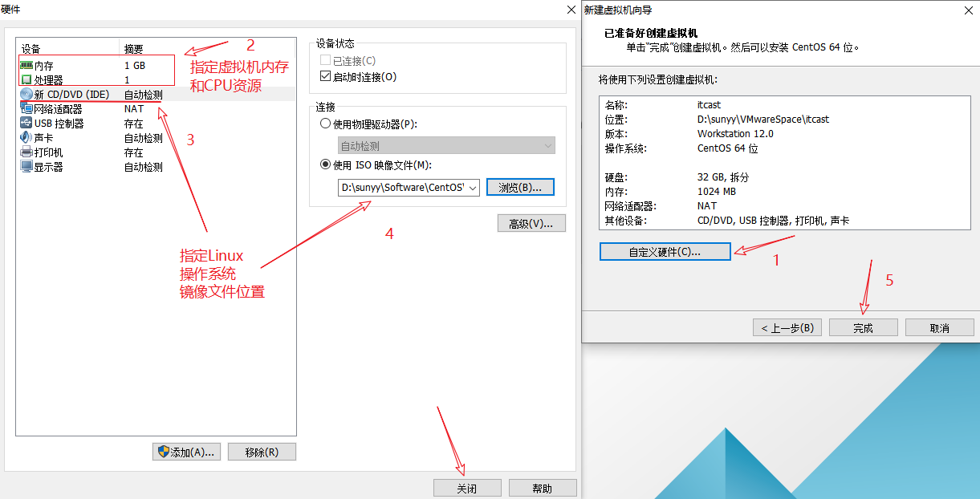Select the sound card (声卡) icon

pos(26,138)
